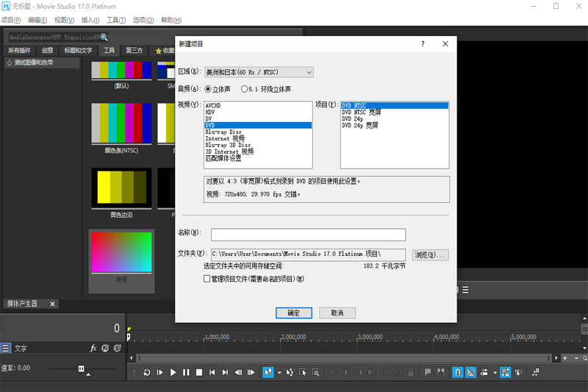This screenshot has height=392, width=588.
Task: Open track FX icon on text track
Action: (93, 348)
